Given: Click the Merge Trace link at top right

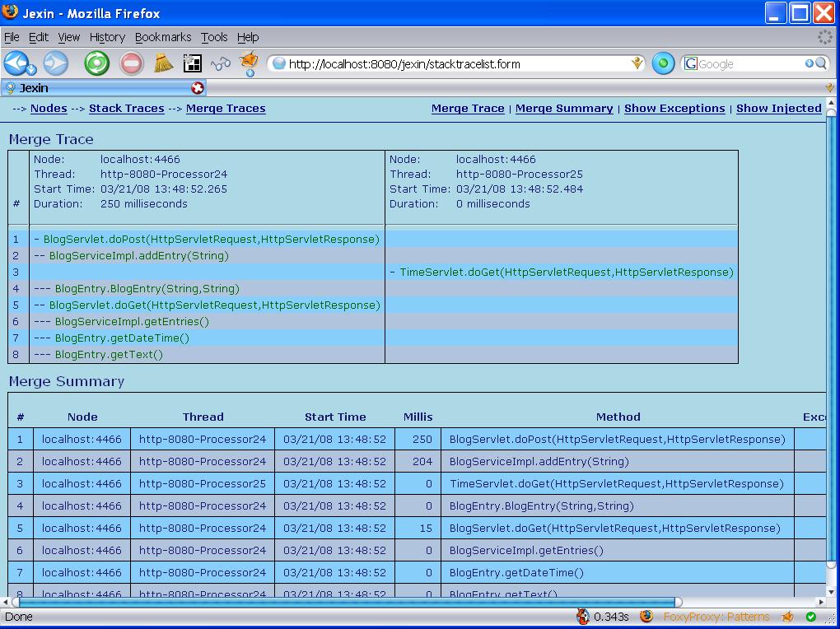Looking at the screenshot, I should [x=468, y=108].
